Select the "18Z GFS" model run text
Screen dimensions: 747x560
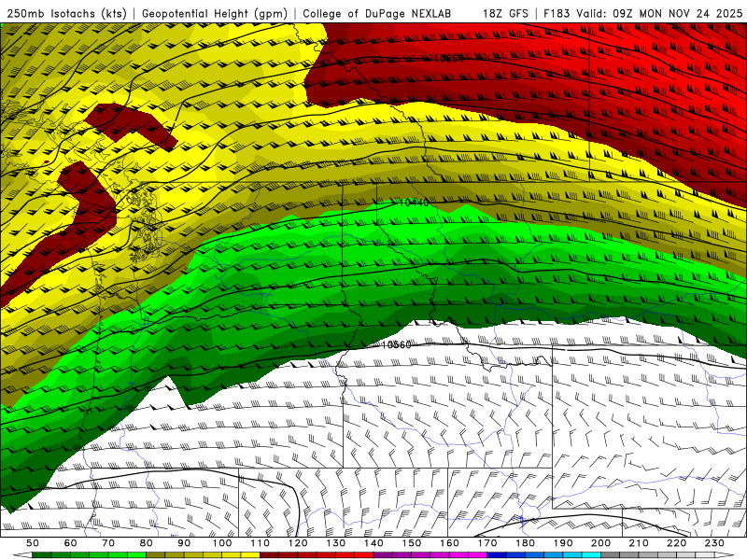(x=505, y=13)
